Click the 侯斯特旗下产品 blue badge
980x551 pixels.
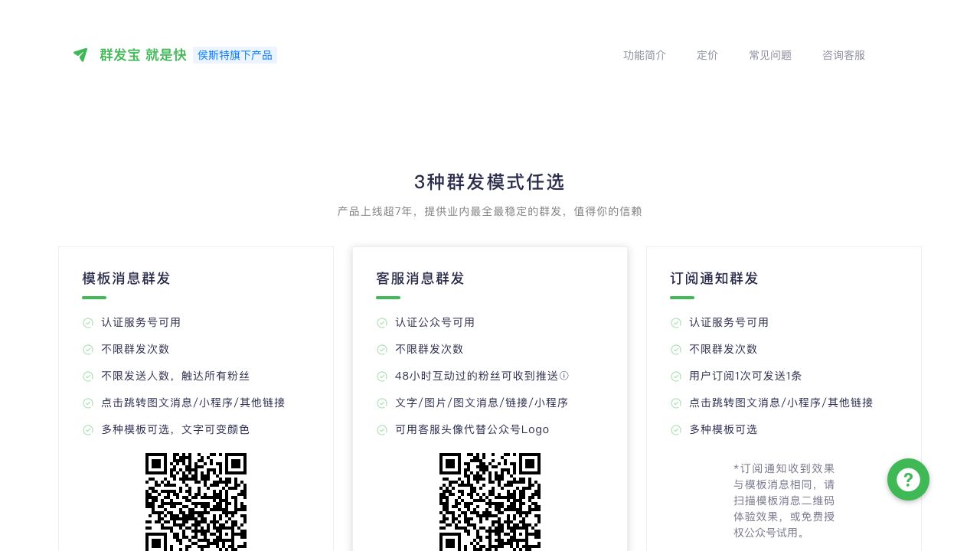tap(235, 55)
